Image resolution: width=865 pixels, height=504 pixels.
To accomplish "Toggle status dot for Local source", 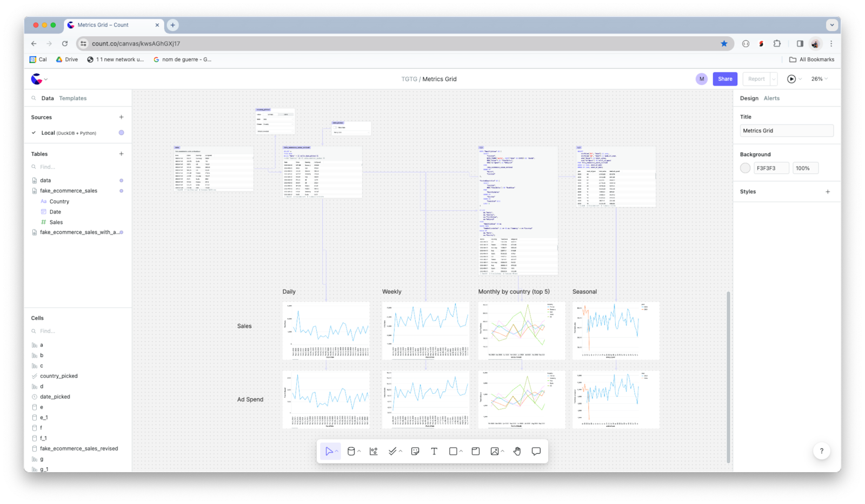I will point(121,133).
